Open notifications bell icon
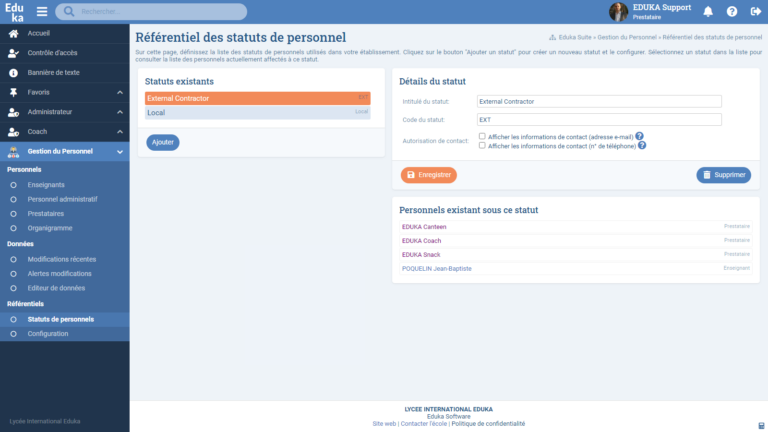The height and width of the screenshot is (432, 768). coord(708,11)
